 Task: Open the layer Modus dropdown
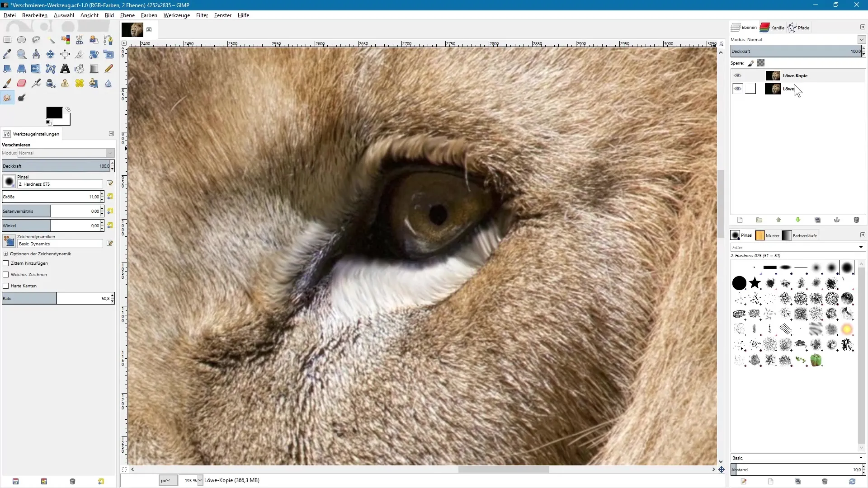(861, 40)
